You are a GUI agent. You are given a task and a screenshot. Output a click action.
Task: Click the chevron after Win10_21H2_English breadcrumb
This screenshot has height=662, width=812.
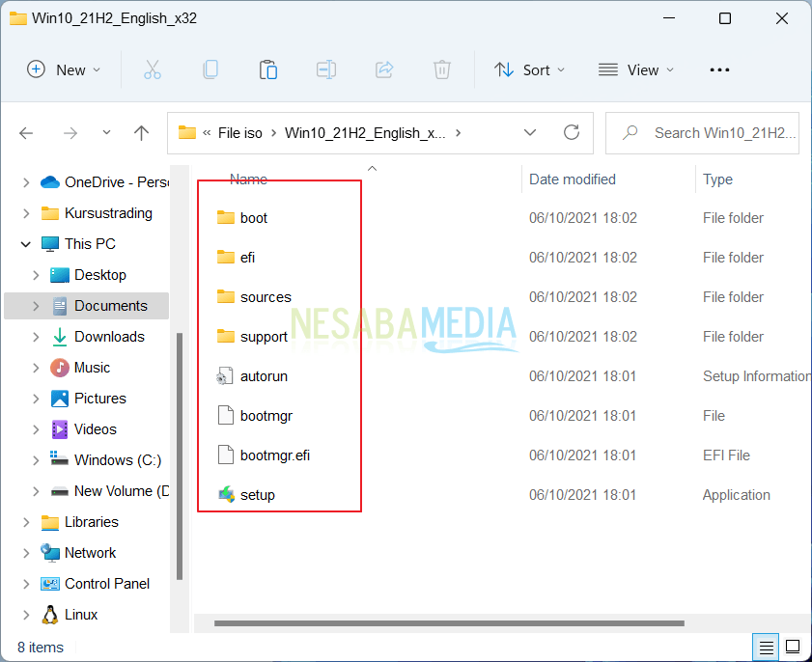(458, 133)
